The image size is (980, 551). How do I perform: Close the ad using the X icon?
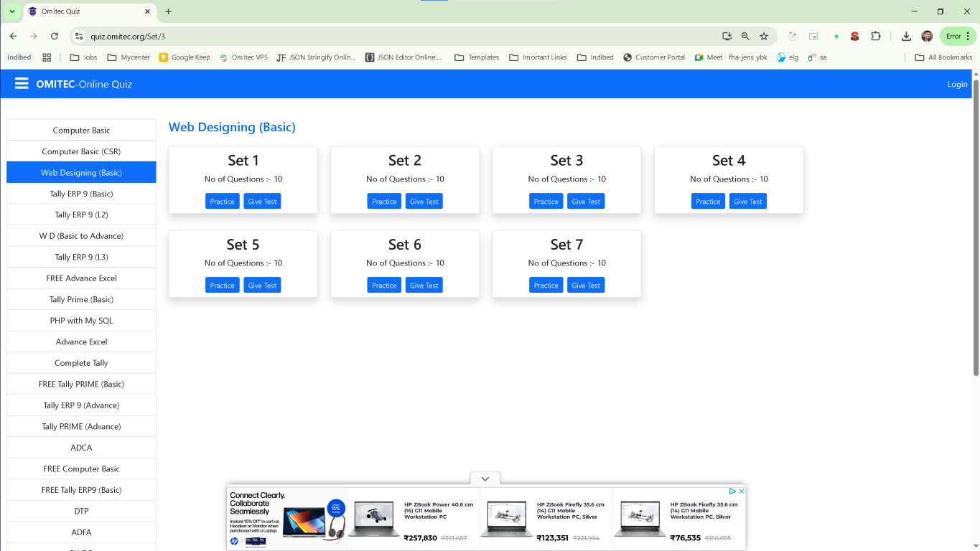pos(742,491)
